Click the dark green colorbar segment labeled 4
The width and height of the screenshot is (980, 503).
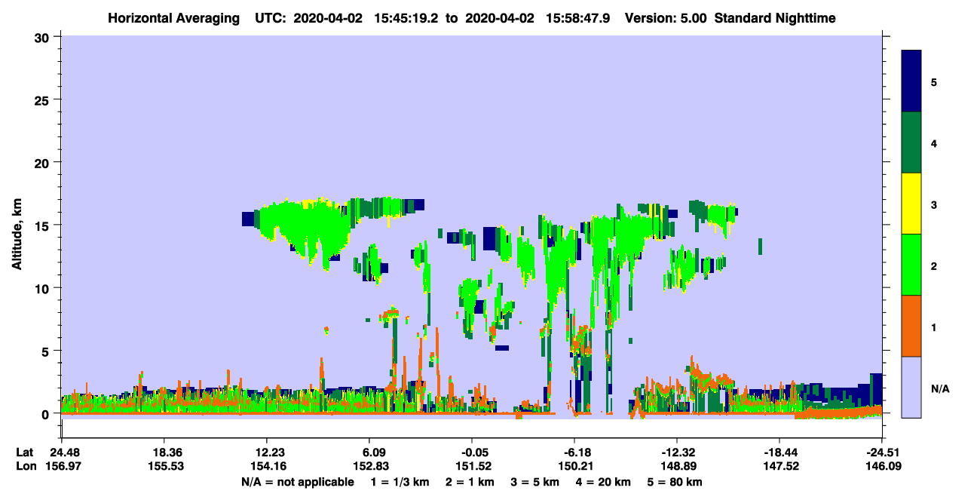[911, 143]
